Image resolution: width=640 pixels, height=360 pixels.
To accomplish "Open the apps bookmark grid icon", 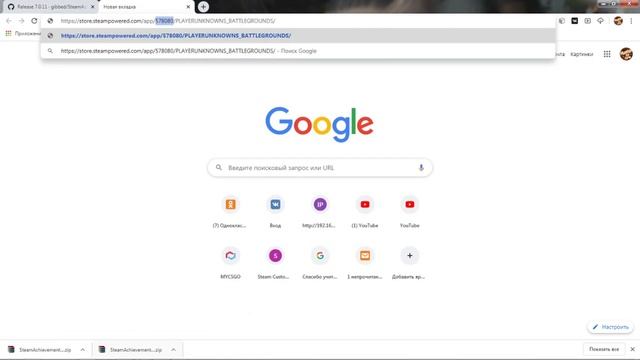I will coord(8,33).
